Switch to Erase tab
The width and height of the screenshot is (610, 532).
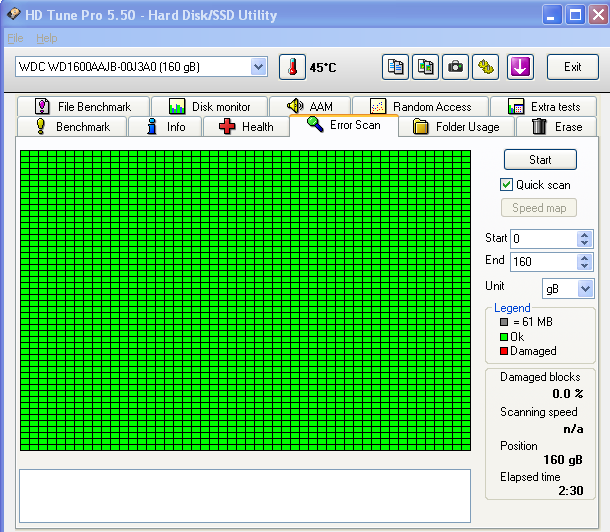click(x=556, y=126)
